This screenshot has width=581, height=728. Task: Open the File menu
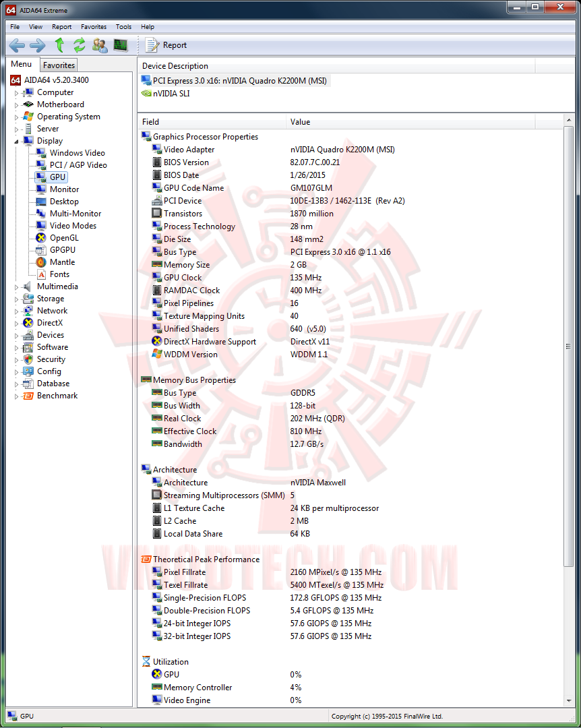[x=15, y=26]
